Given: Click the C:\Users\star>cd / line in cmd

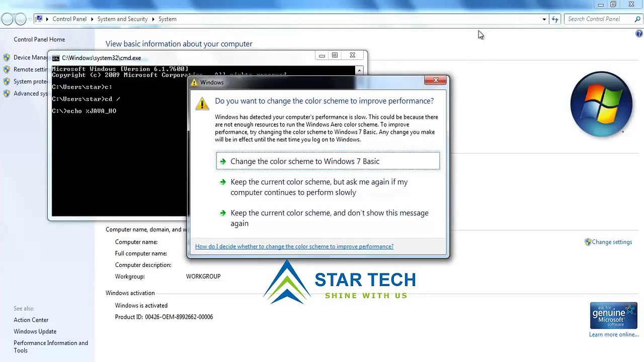Looking at the screenshot, I should click(86, 99).
